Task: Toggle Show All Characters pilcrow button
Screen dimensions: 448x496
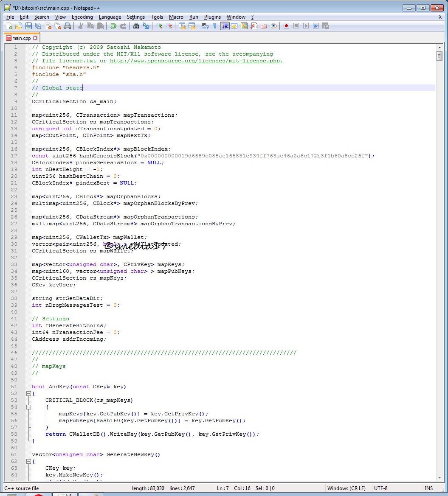Action: (215, 26)
